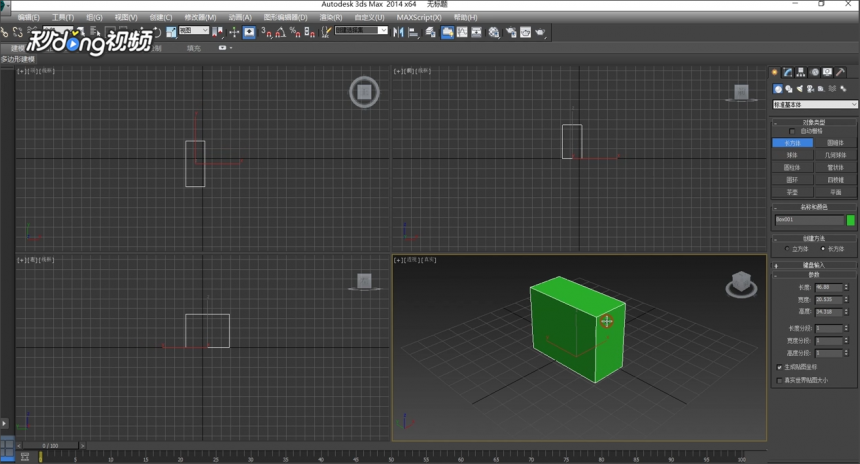This screenshot has height=464, width=860.
Task: Click the align tool icon
Action: point(414,32)
